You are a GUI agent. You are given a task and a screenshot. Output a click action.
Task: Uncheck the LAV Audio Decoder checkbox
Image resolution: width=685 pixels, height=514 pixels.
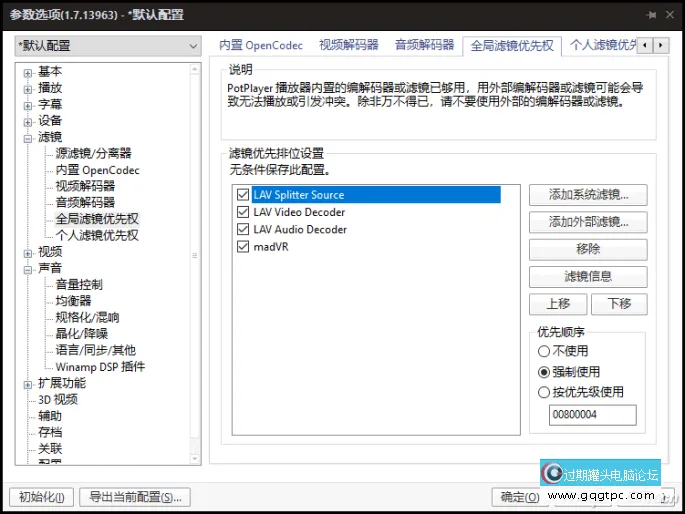click(243, 229)
